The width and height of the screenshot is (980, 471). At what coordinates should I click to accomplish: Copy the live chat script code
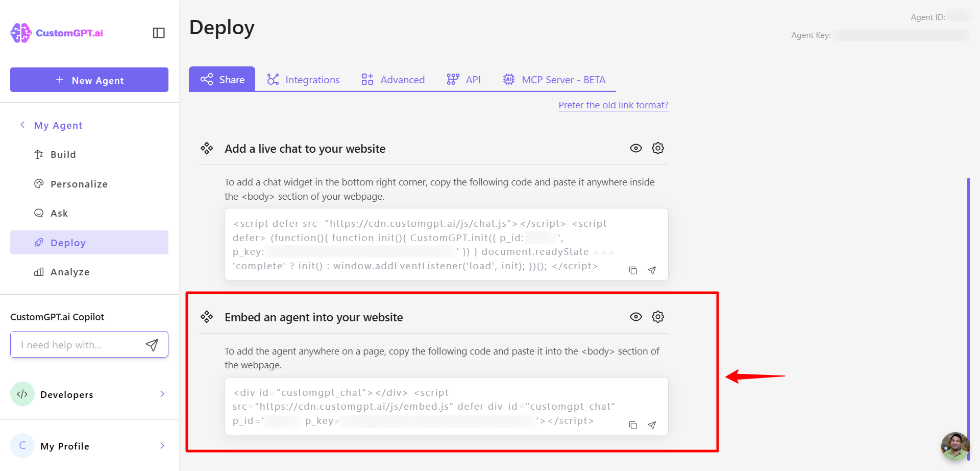click(633, 270)
